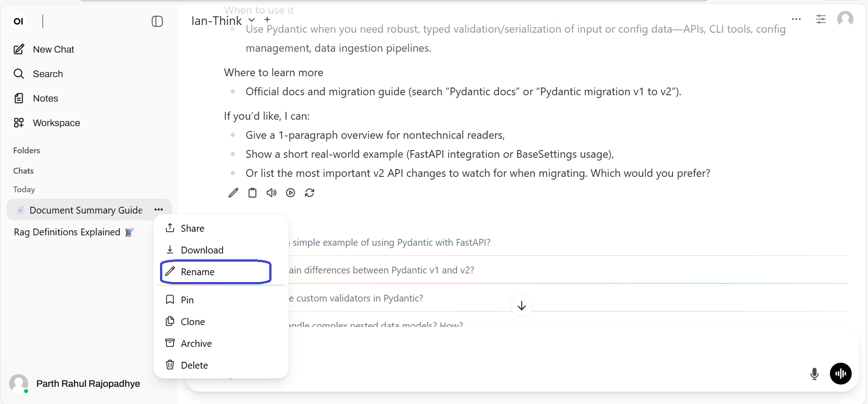Open the top-right ellipsis menu

coord(796,19)
